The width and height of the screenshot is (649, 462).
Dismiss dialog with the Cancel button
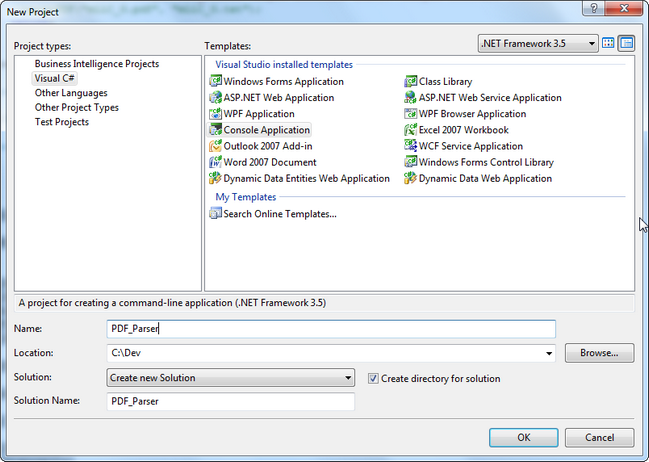pos(599,438)
